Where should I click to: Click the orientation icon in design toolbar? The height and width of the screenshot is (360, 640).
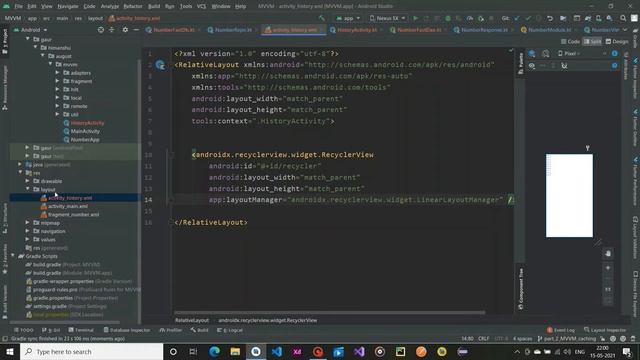point(546,53)
